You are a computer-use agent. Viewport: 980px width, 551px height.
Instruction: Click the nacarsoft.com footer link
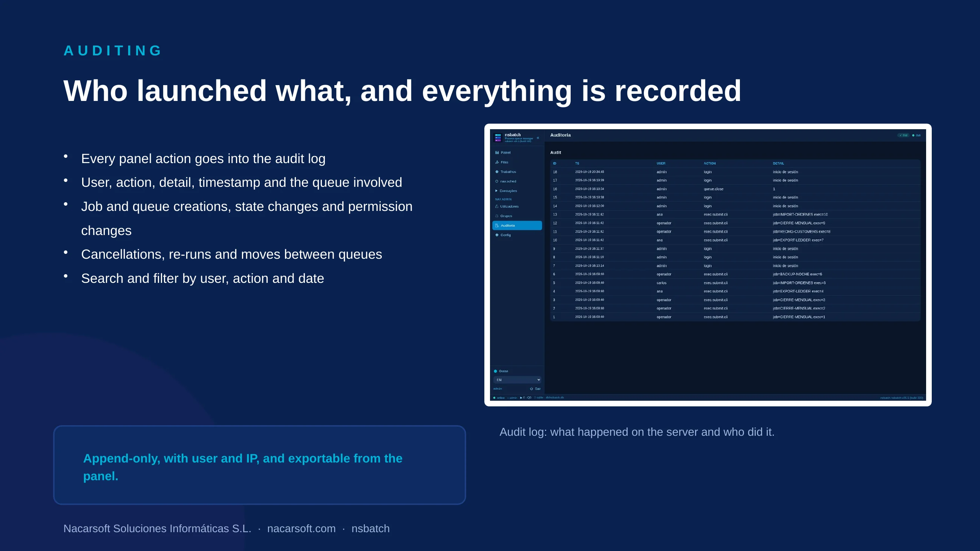coord(301,528)
